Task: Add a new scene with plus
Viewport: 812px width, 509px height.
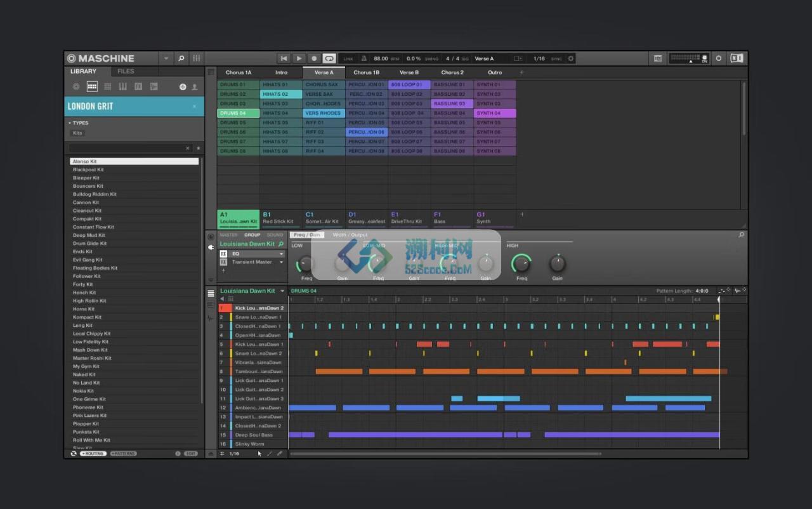Action: [x=522, y=72]
